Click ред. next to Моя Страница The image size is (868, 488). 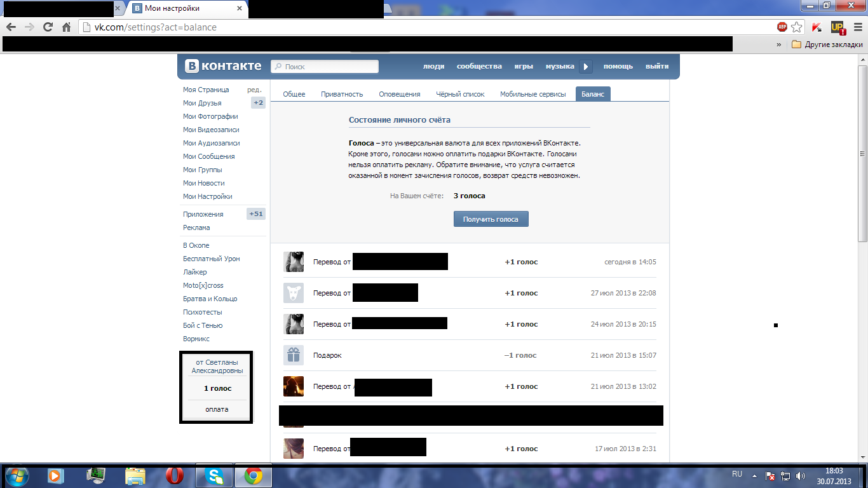(254, 90)
